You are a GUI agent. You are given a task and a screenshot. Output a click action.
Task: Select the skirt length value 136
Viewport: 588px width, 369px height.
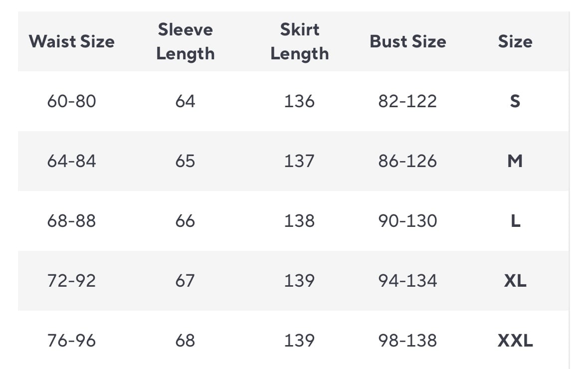click(x=299, y=101)
